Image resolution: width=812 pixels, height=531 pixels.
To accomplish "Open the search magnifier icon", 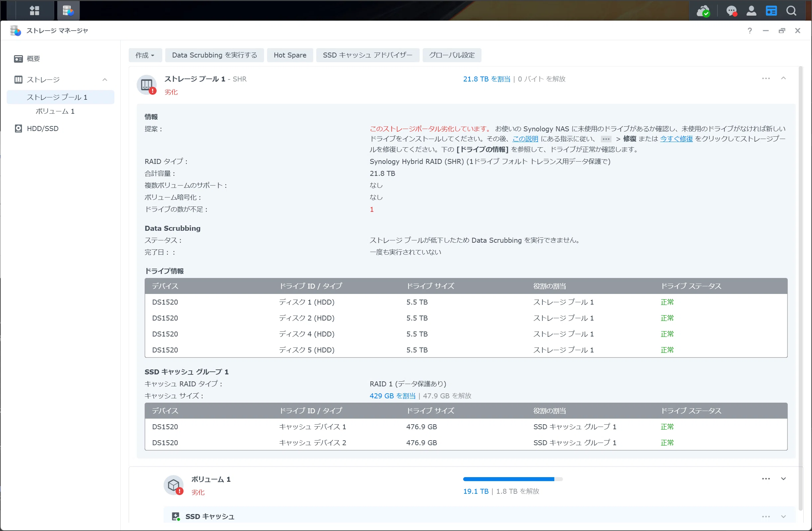I will click(791, 11).
